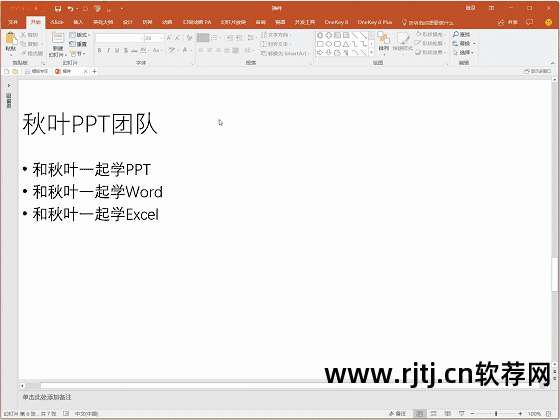
Task: Click the Replace icon in Editing group
Action: coord(455,44)
